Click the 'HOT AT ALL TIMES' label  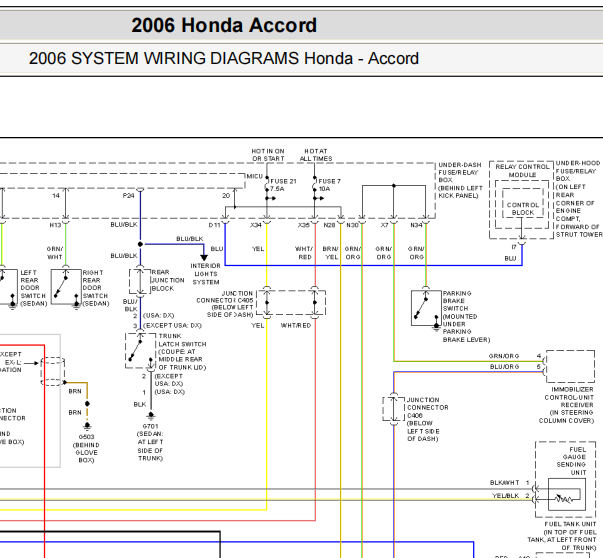point(316,155)
